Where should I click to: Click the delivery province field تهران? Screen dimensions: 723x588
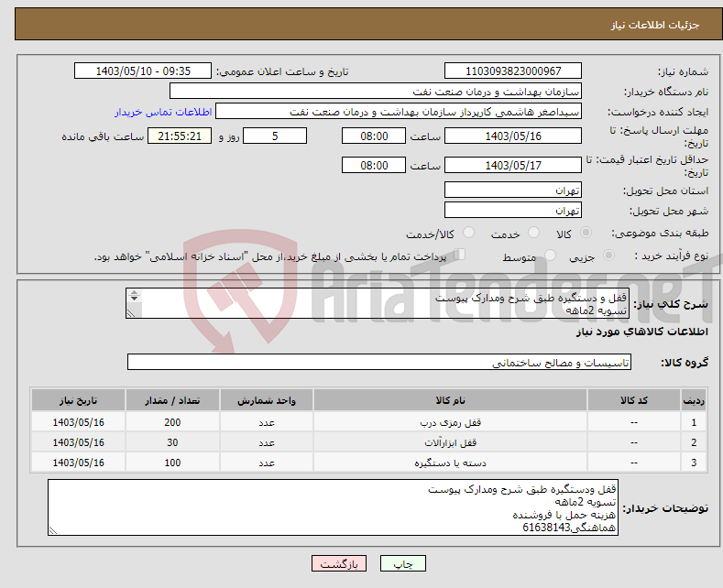click(x=513, y=190)
